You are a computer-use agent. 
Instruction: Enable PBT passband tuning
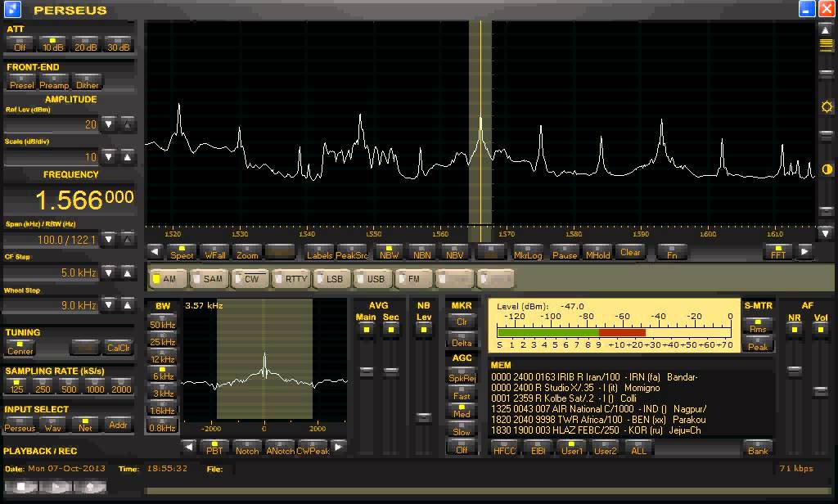pos(214,448)
